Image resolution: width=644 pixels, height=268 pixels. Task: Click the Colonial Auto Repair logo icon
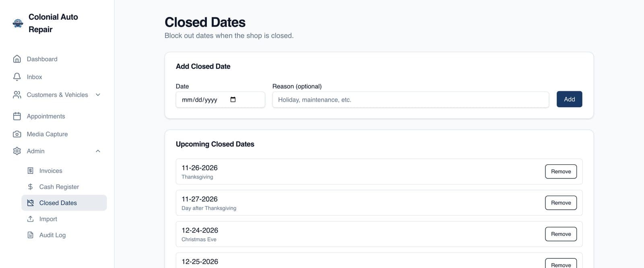tap(18, 23)
